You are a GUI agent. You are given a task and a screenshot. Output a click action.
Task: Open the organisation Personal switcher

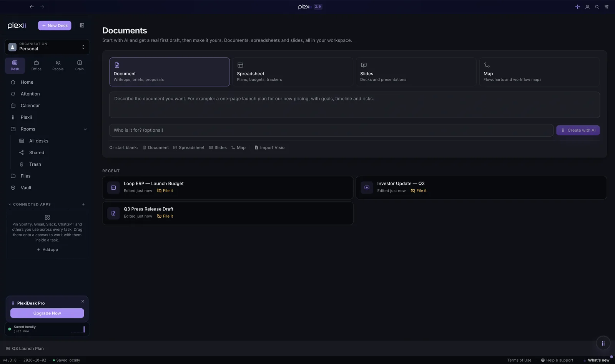(47, 47)
